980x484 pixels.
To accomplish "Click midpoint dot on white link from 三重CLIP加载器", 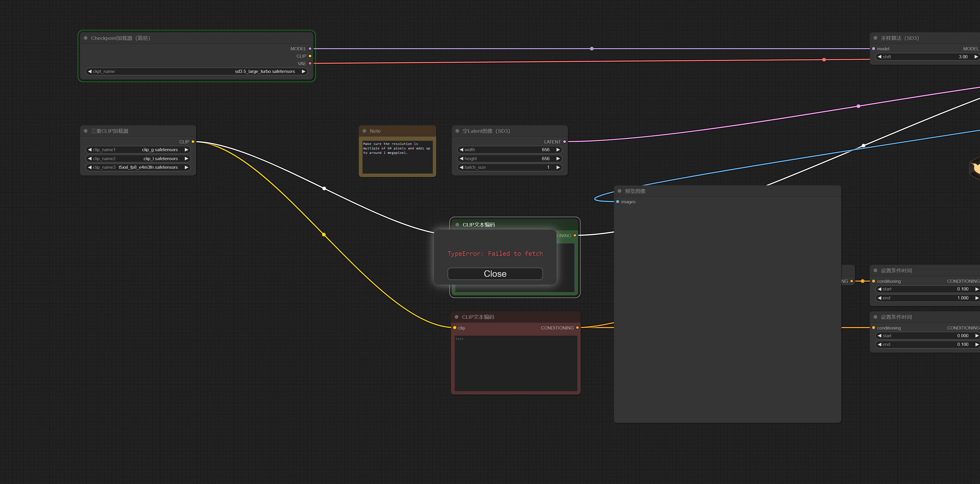I will [324, 188].
